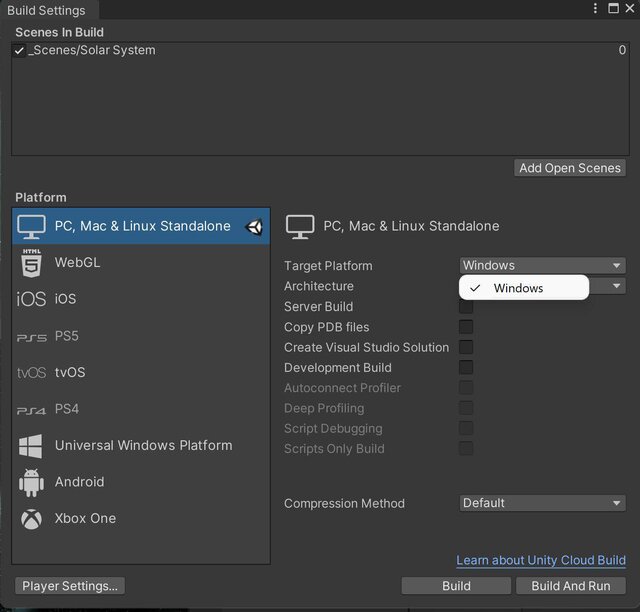The height and width of the screenshot is (612, 640).
Task: Maximize the Build Settings window
Action: click(613, 8)
